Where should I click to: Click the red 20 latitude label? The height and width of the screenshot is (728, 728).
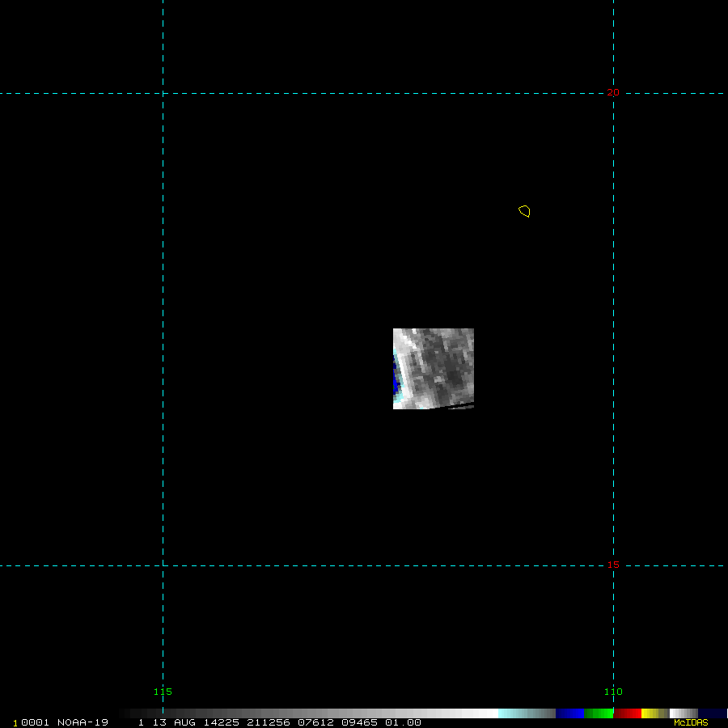coord(613,92)
